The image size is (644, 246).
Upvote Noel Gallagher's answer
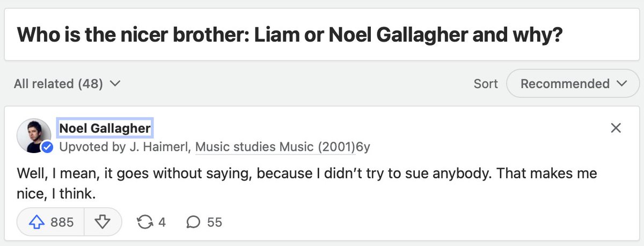[x=50, y=222]
